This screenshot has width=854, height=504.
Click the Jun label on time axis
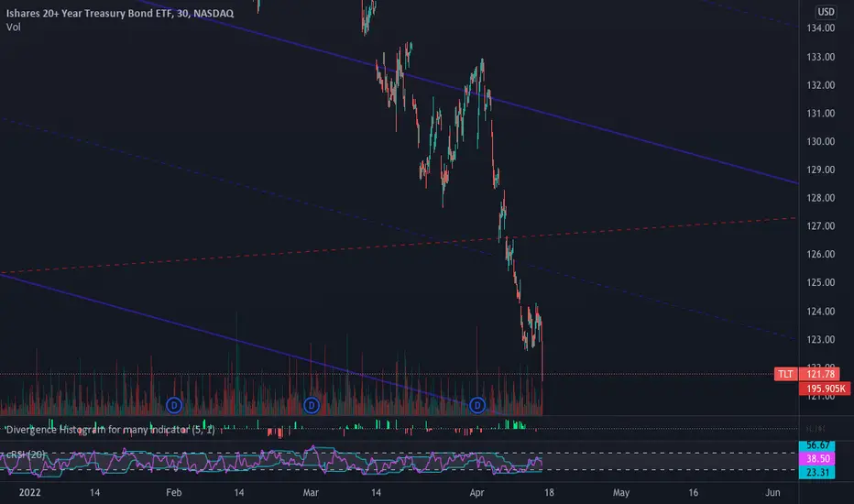coord(772,493)
